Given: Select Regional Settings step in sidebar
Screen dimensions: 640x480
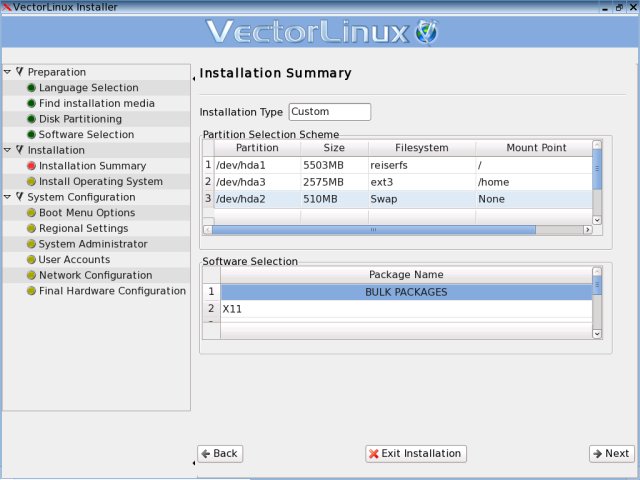Looking at the screenshot, I should tap(83, 229).
